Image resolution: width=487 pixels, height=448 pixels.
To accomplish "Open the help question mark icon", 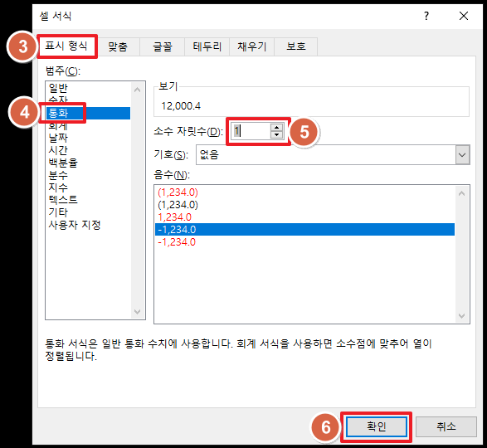I will pos(426,16).
